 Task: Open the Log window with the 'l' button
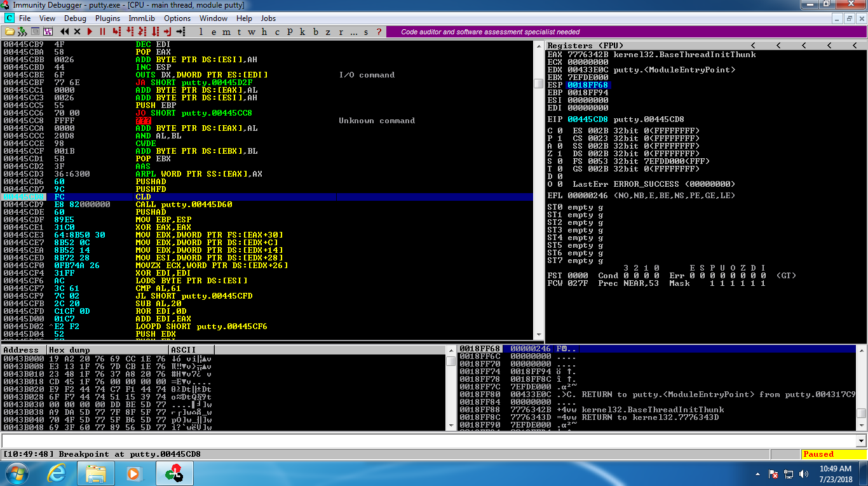[x=201, y=32]
